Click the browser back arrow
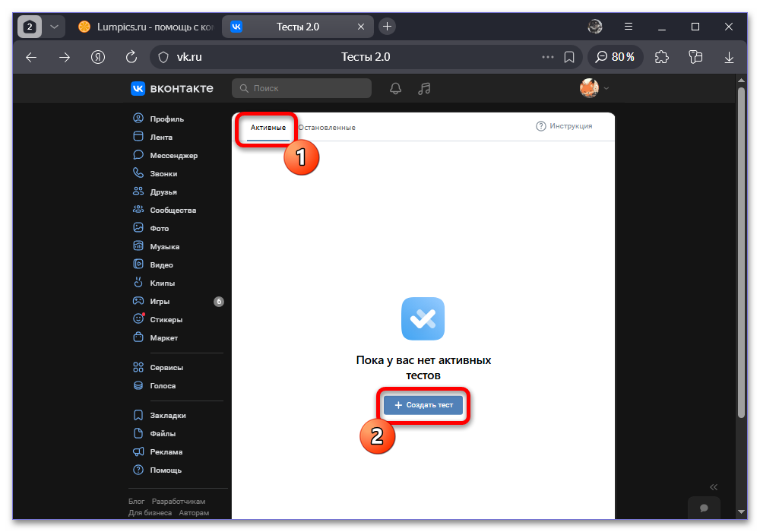The width and height of the screenshot is (760, 532). coord(31,57)
